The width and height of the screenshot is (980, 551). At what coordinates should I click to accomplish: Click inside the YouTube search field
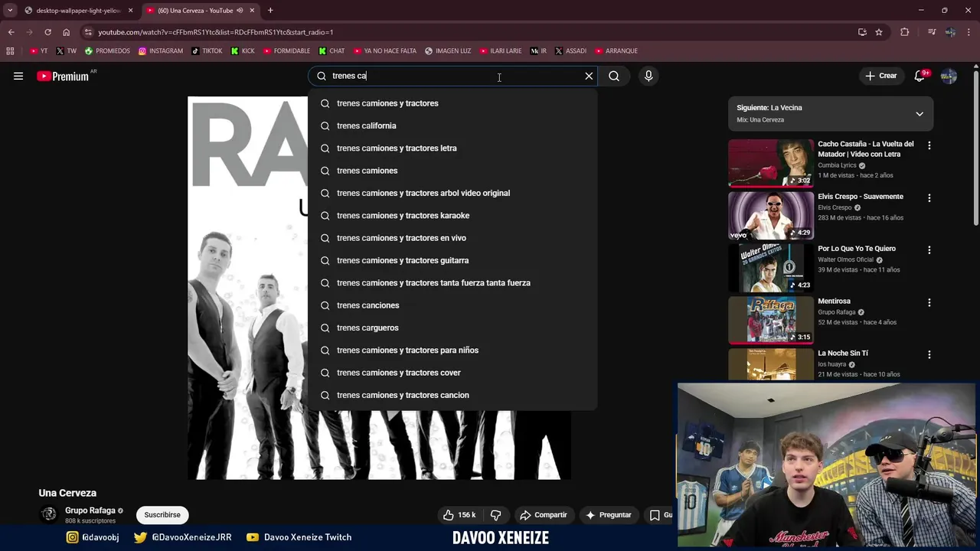tap(452, 76)
